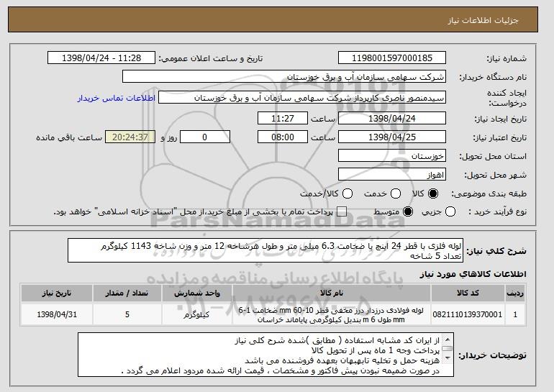Click the جزئیات اطلاعات نیاز header title

click(483, 20)
